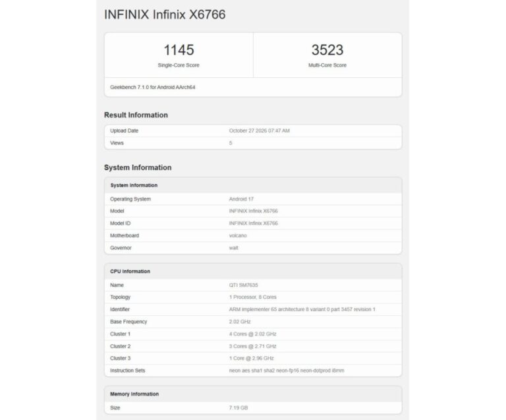Click the Views label
The width and height of the screenshot is (506, 420).
[x=117, y=143]
